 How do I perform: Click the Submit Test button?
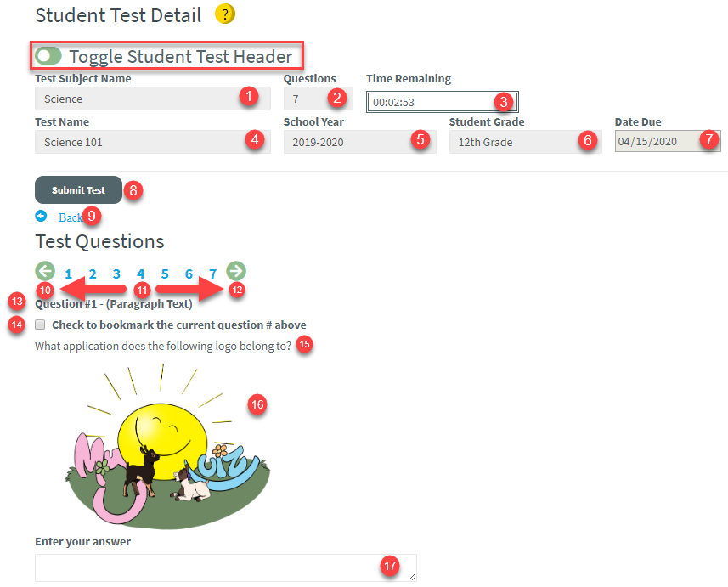coord(77,189)
